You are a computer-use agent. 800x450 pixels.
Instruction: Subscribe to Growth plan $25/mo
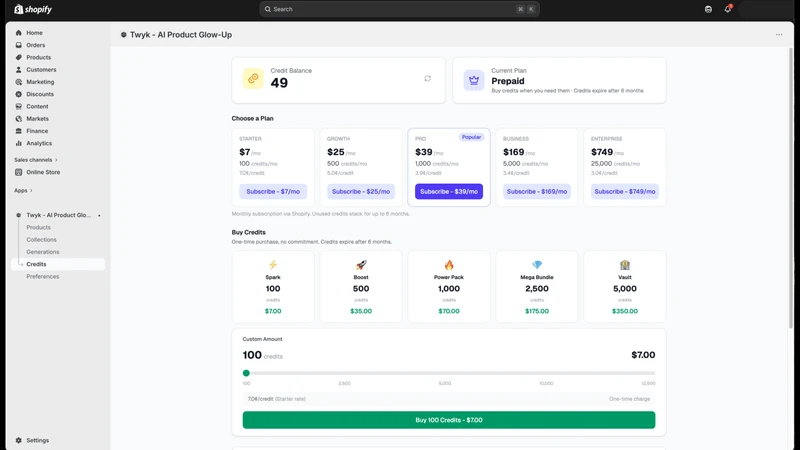point(361,191)
